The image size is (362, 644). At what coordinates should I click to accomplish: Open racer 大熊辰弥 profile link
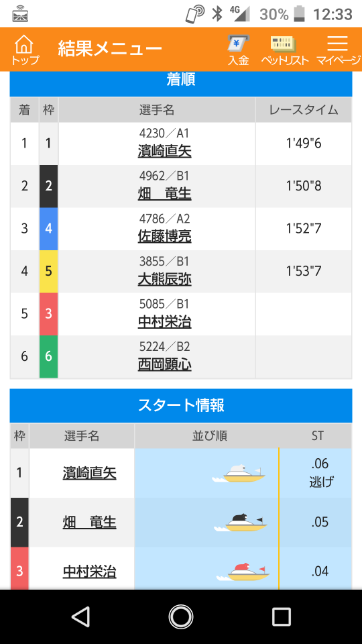[165, 280]
